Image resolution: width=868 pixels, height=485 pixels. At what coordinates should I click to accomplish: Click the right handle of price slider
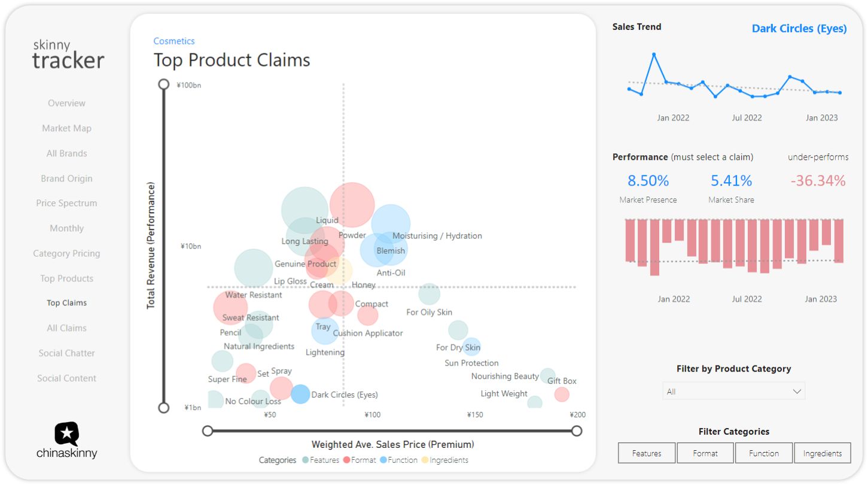click(x=577, y=431)
